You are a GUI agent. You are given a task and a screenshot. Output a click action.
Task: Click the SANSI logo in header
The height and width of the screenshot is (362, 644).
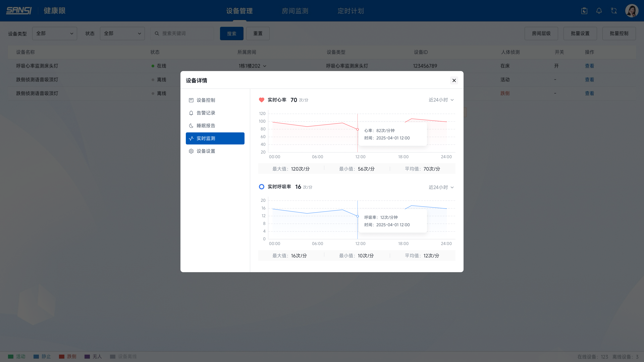tap(19, 11)
